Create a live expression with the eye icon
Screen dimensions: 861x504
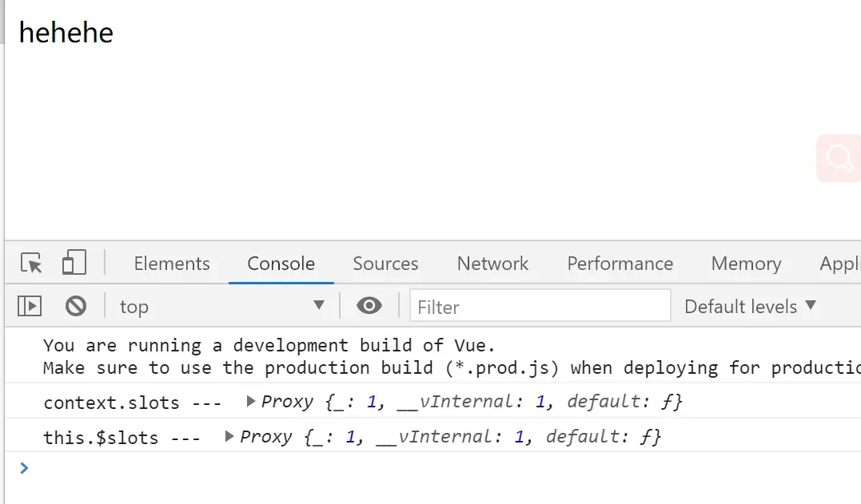(x=369, y=305)
